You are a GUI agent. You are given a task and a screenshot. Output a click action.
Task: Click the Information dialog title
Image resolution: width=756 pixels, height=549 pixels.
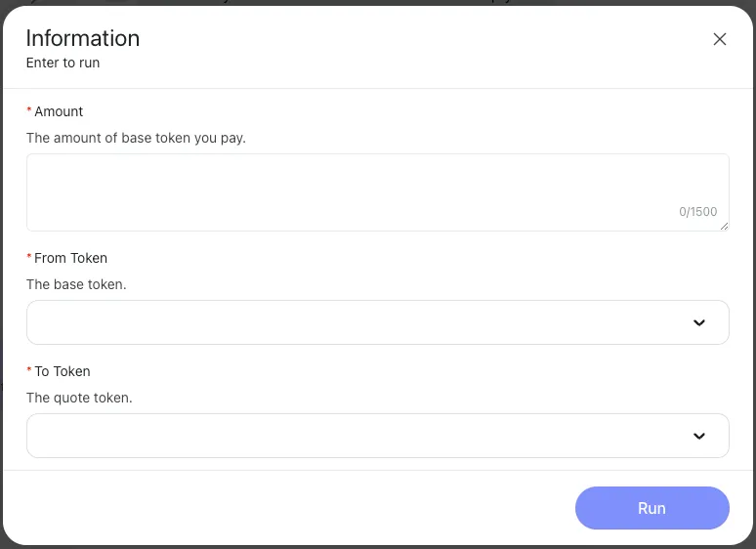coord(83,38)
